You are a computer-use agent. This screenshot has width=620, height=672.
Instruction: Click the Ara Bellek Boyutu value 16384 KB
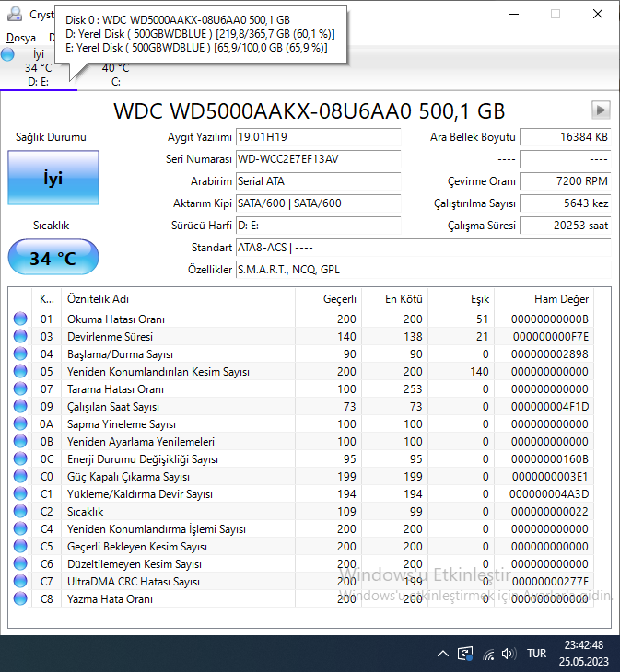point(565,137)
